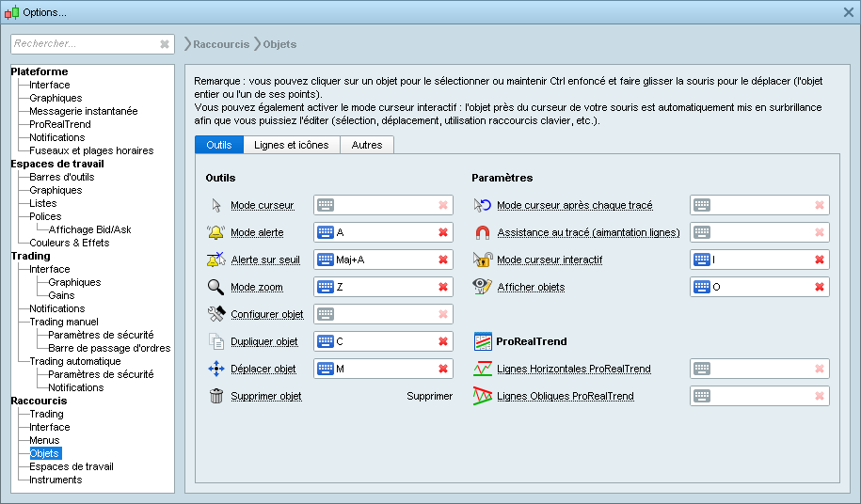
Task: Delete the Afficher objets shortcut O
Action: coord(819,287)
